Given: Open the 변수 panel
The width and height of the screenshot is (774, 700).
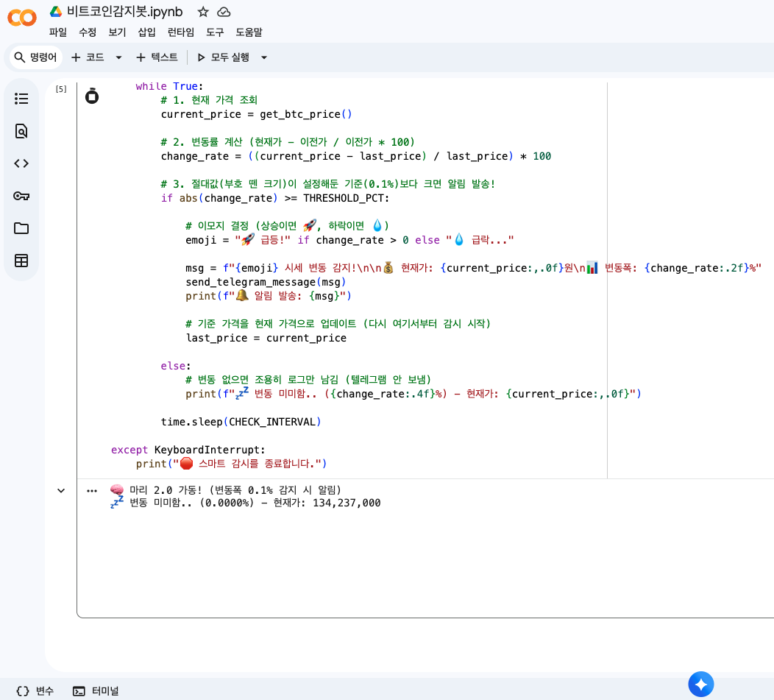Looking at the screenshot, I should coord(35,690).
